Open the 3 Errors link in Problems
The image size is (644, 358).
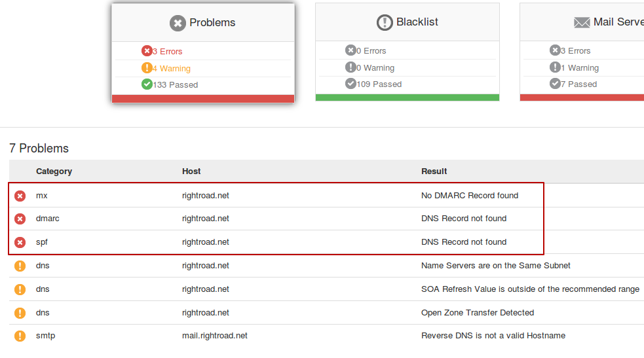pyautogui.click(x=168, y=51)
